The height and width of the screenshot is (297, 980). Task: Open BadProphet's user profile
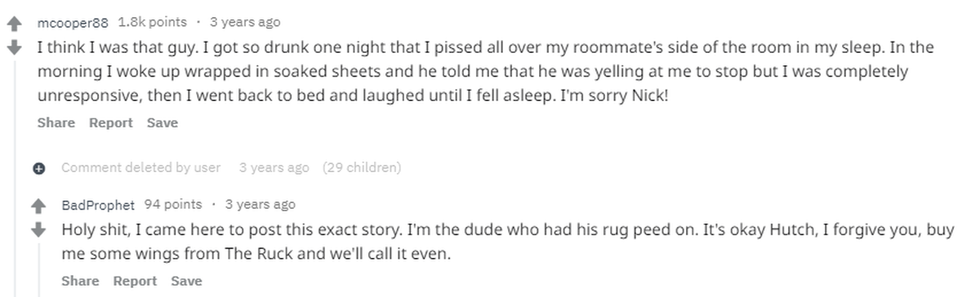pyautogui.click(x=100, y=205)
